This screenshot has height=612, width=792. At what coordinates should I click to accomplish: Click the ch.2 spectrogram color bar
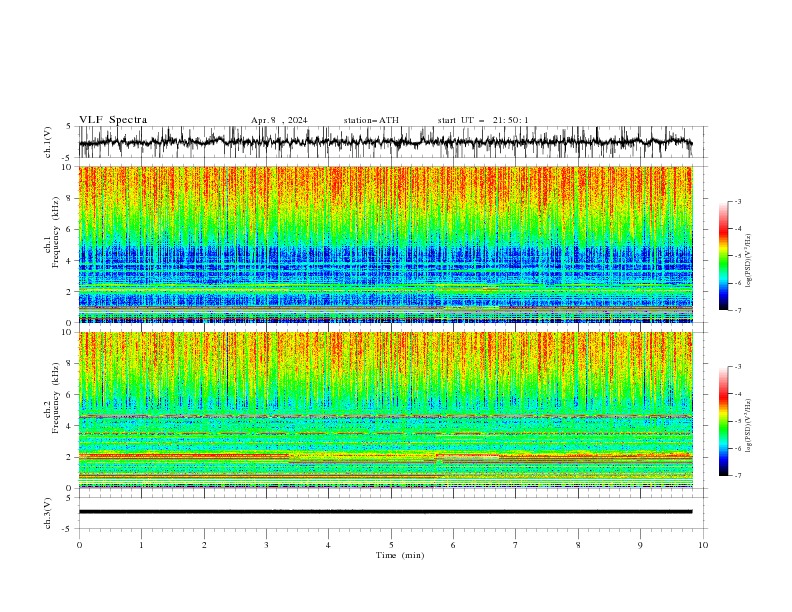(724, 421)
